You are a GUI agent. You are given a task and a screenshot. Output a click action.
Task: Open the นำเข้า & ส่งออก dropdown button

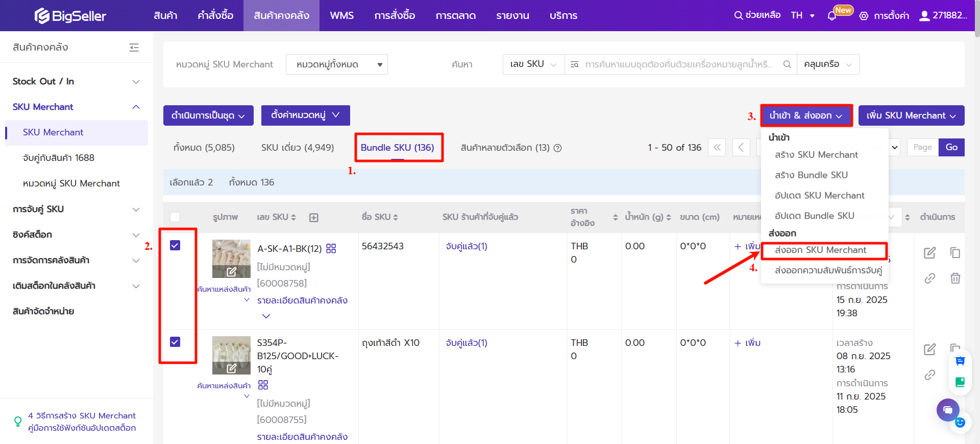coord(806,115)
